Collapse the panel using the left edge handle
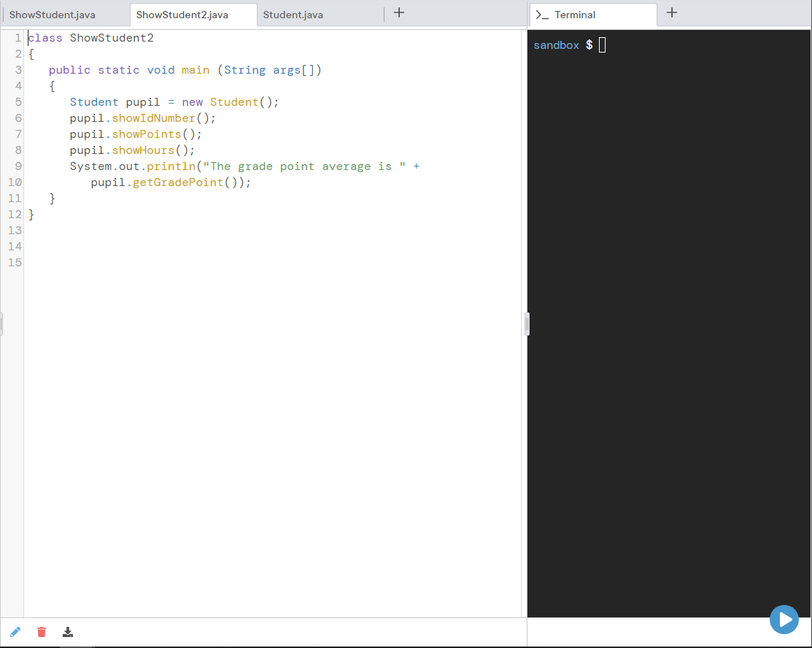The width and height of the screenshot is (812, 648). (2, 323)
